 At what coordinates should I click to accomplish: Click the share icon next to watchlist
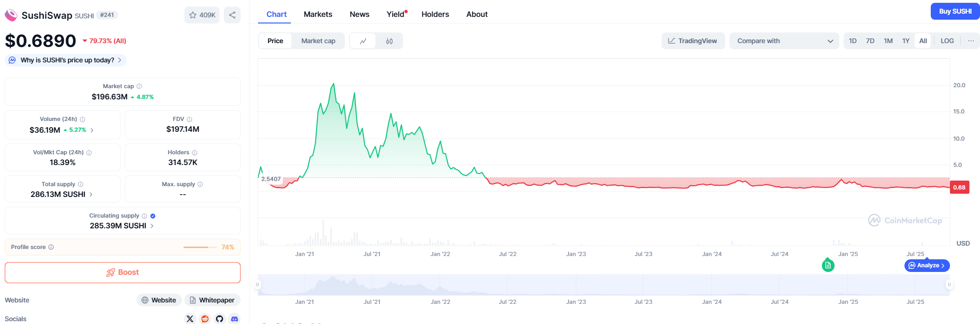tap(232, 15)
